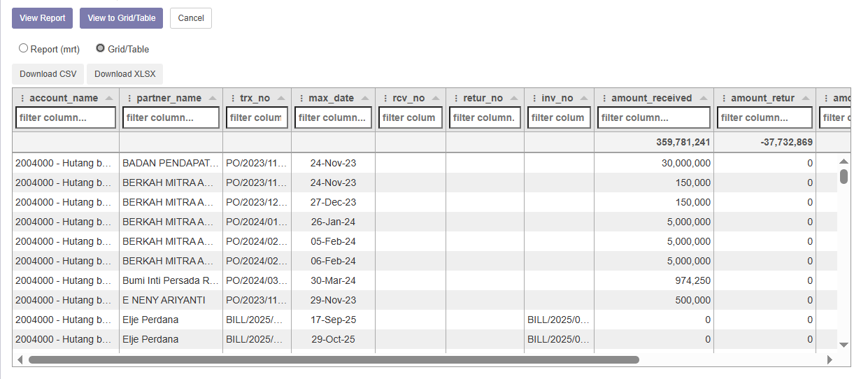868x379 pixels.
Task: Download the data as XLSX
Action: [124, 74]
